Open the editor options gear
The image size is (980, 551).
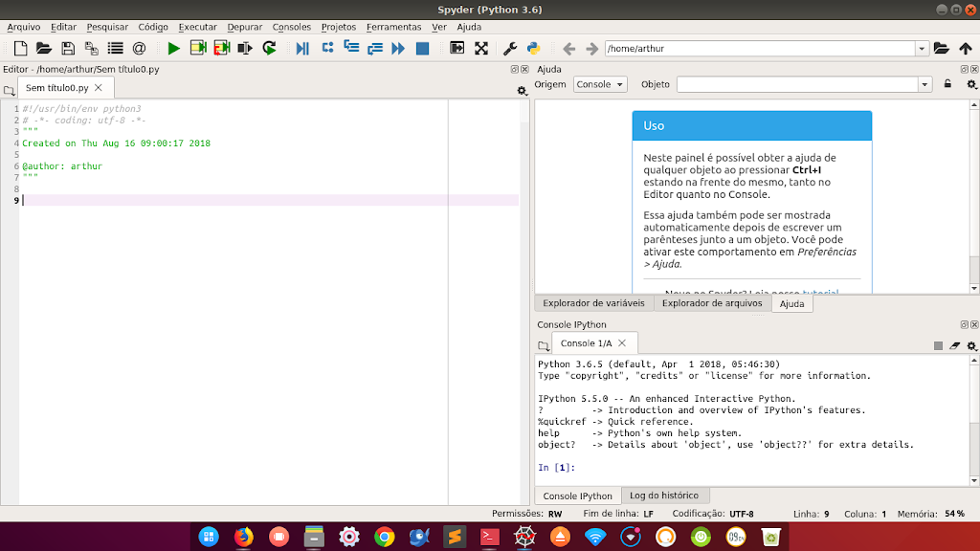(522, 91)
